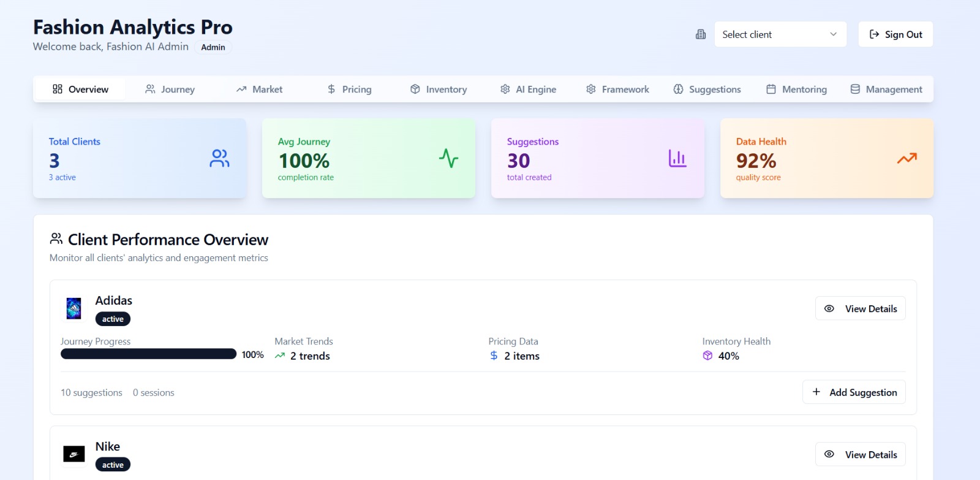This screenshot has width=980, height=480.
Task: Expand the client selector chevron arrow
Action: pos(833,34)
